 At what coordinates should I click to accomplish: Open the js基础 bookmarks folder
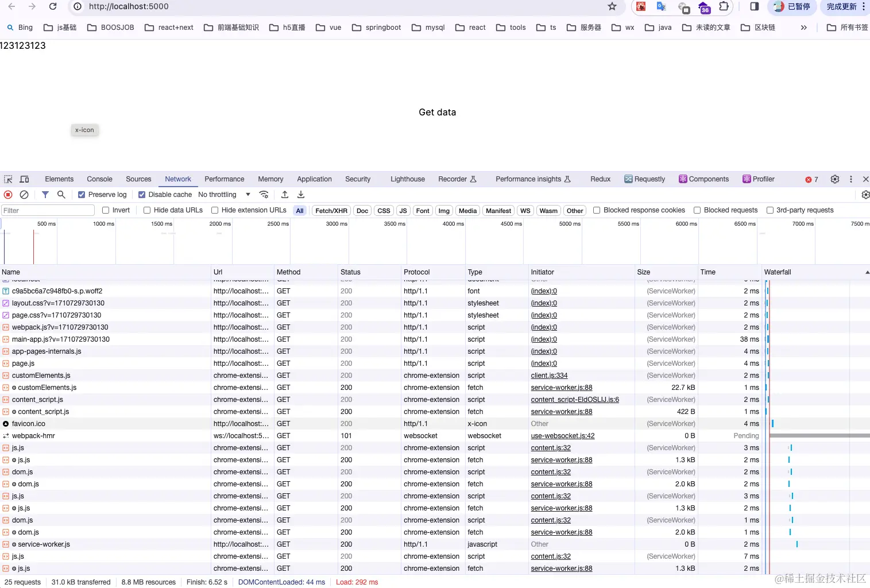(60, 28)
